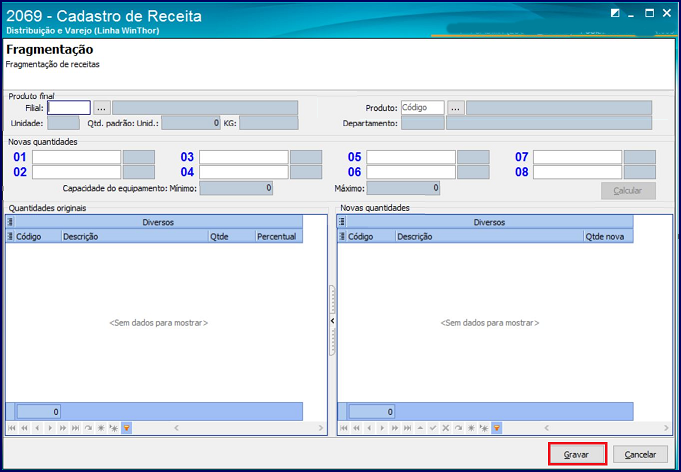Sort Quantidades originais grid by Código column
The image size is (681, 472).
[x=38, y=236]
